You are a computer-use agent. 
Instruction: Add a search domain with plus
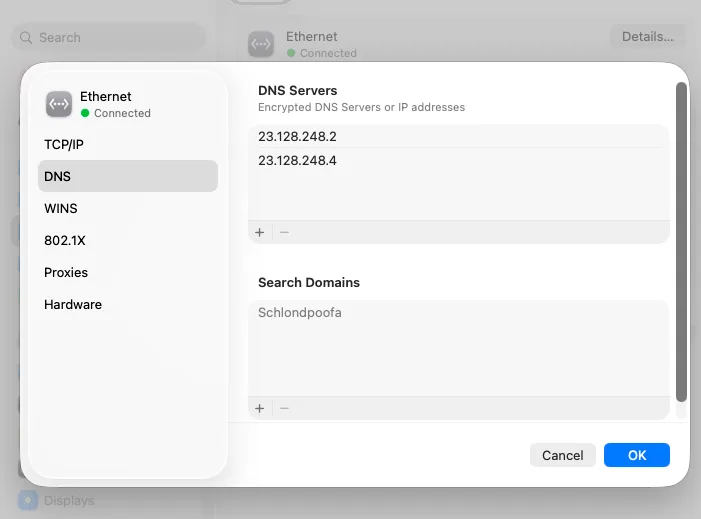click(x=260, y=408)
